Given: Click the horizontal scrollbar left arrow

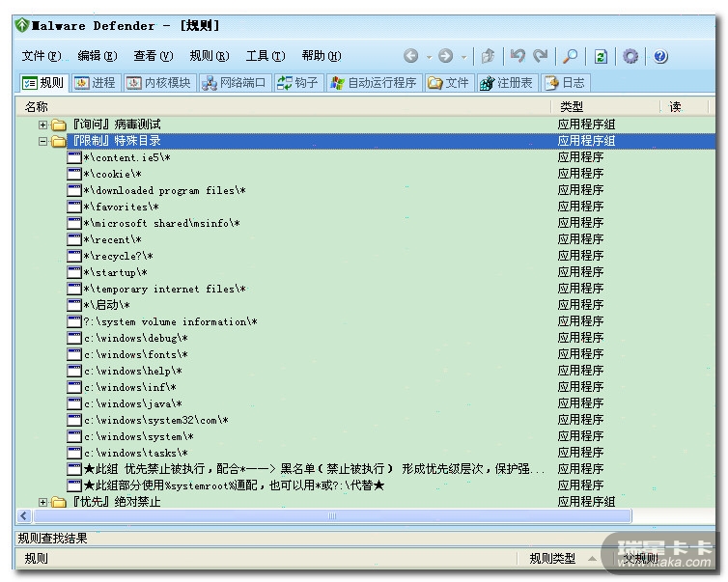Looking at the screenshot, I should 24,516.
